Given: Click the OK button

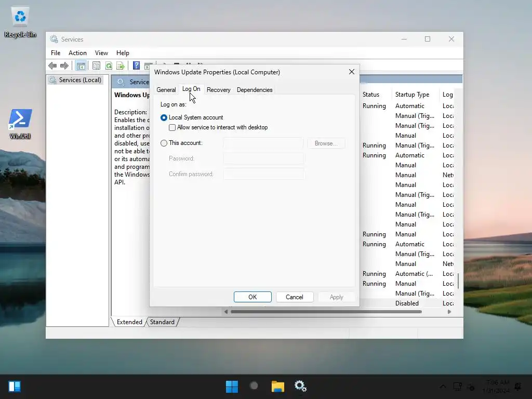Looking at the screenshot, I should pyautogui.click(x=252, y=297).
